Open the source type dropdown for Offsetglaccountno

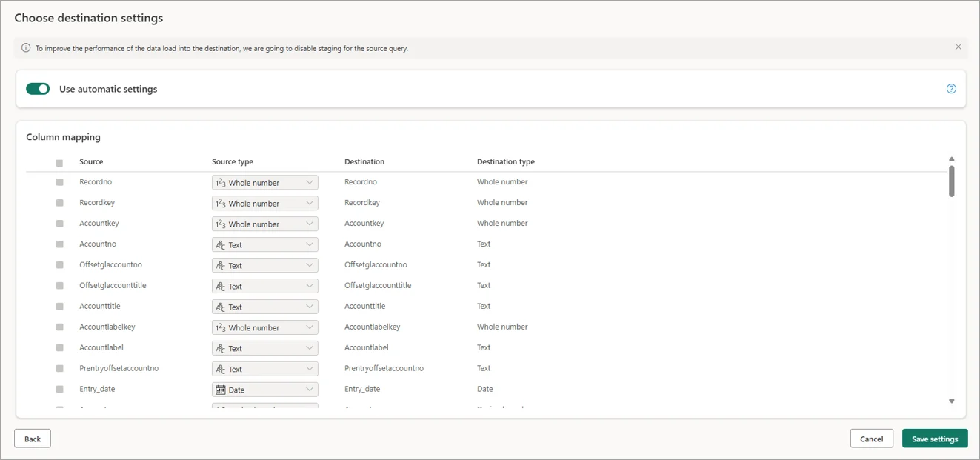pyautogui.click(x=265, y=265)
